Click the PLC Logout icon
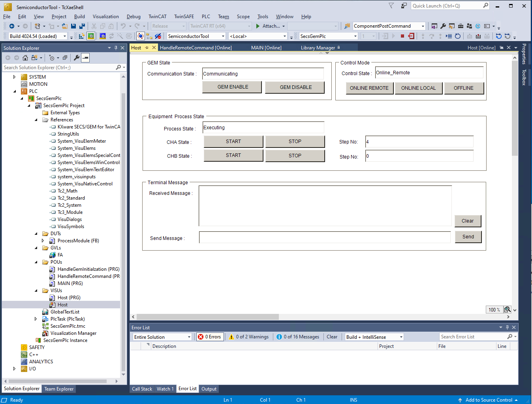 [x=411, y=36]
